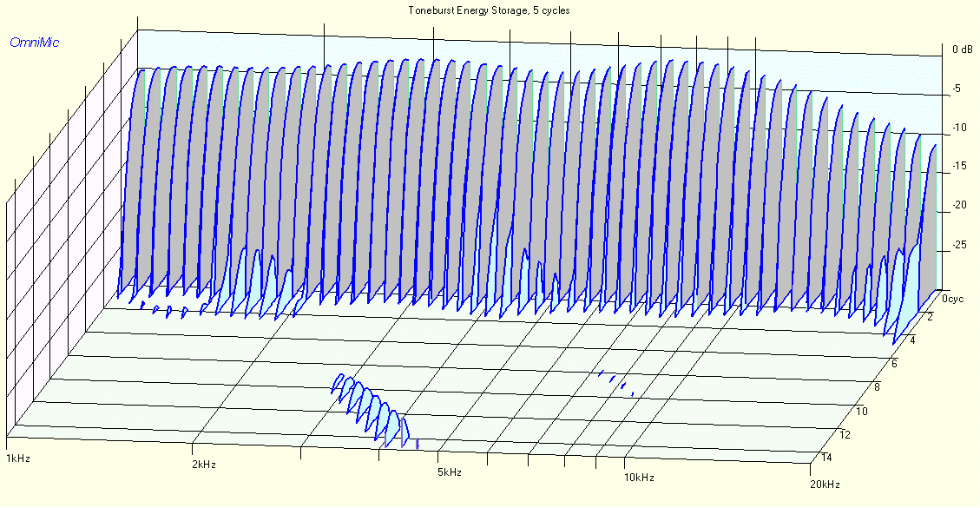This screenshot has width=980, height=508.
Task: Click the 4 cycles axis label
Action: click(x=912, y=340)
